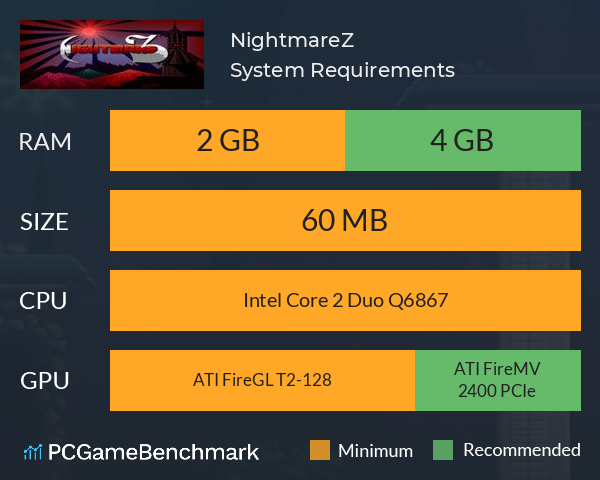Click the green Recommended legend swatch
Screen dimensions: 600x480
[x=443, y=450]
